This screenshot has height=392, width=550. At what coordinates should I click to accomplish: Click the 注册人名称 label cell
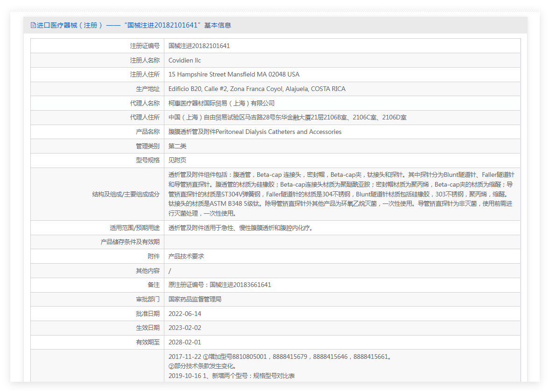click(x=98, y=60)
